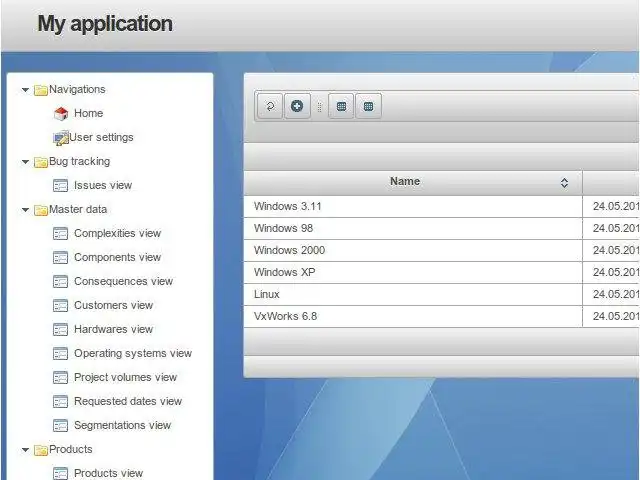Image resolution: width=640 pixels, height=480 pixels.
Task: Toggle sort arrows on Name column
Action: [564, 183]
